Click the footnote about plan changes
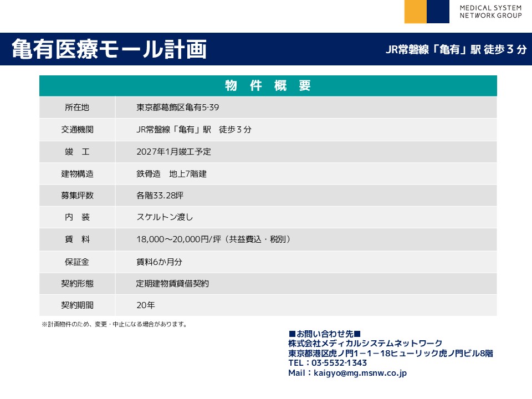The height and width of the screenshot is (399, 532). pos(115,324)
